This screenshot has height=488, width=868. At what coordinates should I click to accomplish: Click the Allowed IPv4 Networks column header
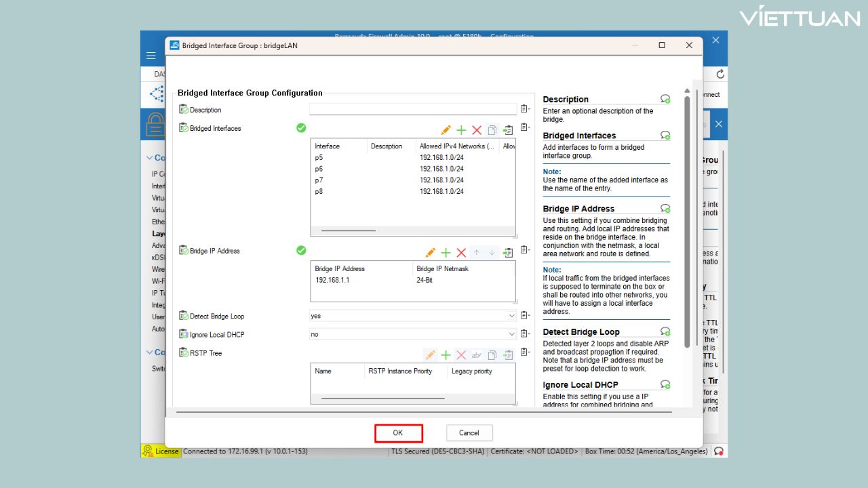tap(456, 146)
